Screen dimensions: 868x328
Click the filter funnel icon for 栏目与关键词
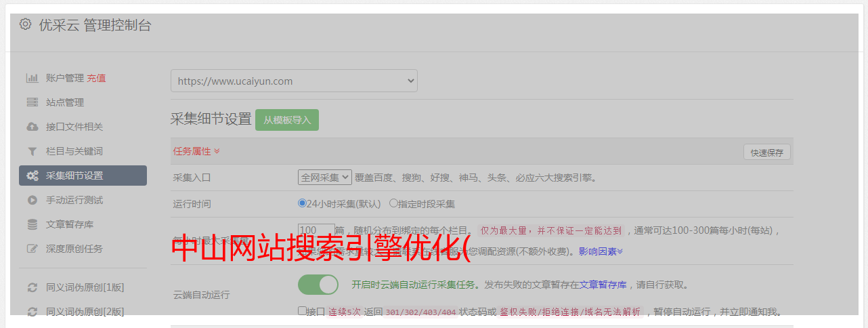tap(32, 151)
